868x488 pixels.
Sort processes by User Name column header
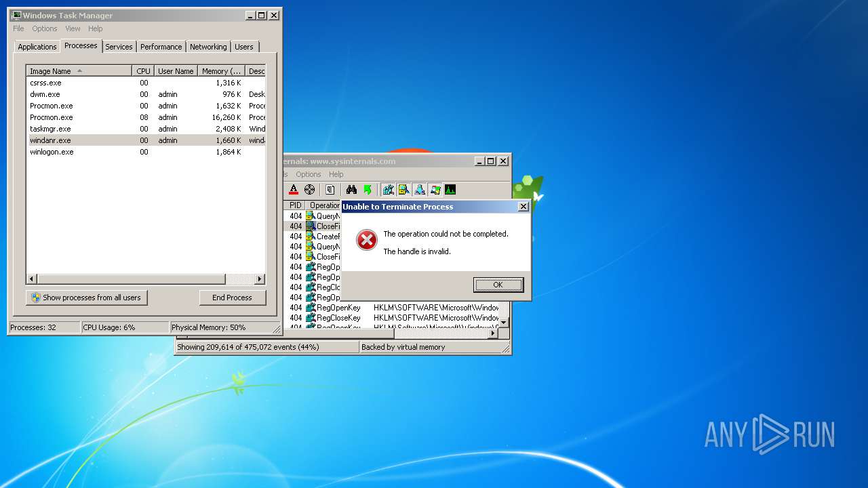pyautogui.click(x=176, y=71)
